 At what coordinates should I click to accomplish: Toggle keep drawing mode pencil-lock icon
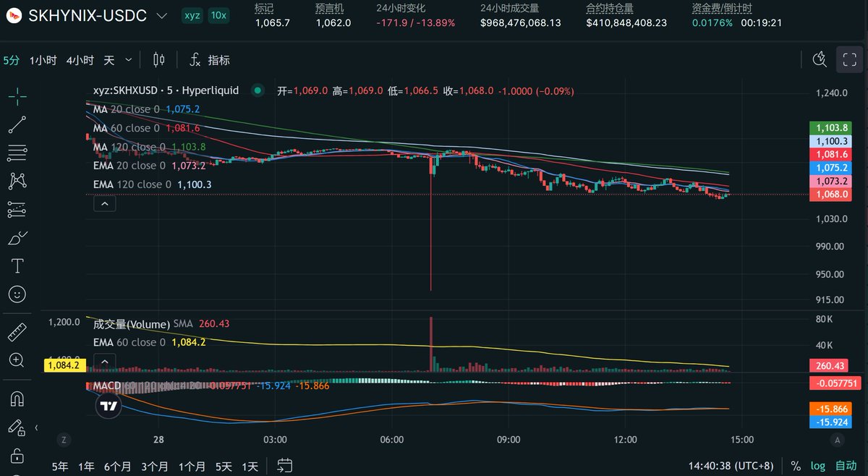click(x=18, y=427)
